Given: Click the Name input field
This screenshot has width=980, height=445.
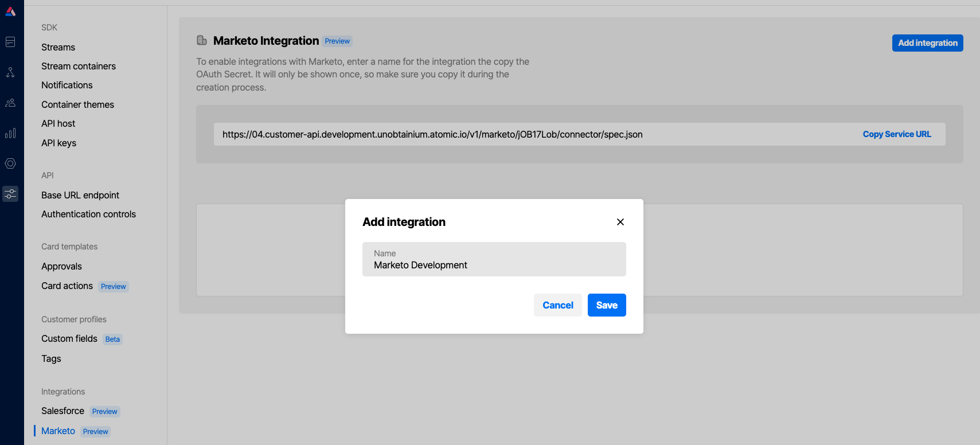Looking at the screenshot, I should pos(494,259).
